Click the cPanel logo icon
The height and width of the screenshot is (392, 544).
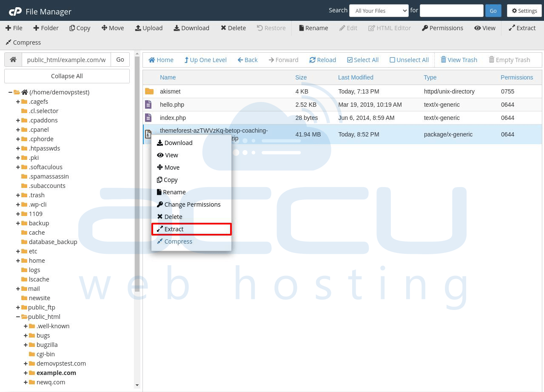pyautogui.click(x=15, y=11)
